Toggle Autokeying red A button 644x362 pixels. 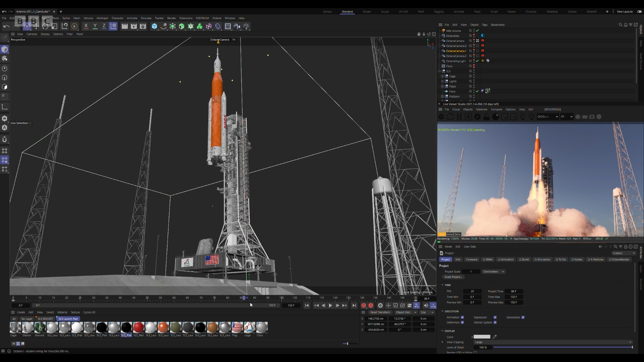tap(371, 305)
